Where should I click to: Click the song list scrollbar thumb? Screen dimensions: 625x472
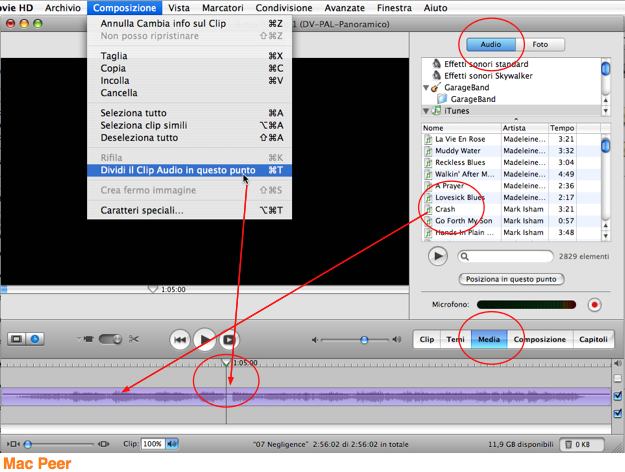(x=605, y=145)
